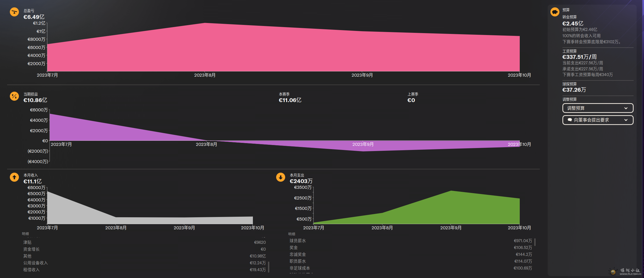The height and width of the screenshot is (278, 644).
Task: Select the 租借收入 income row
Action: 145,270
